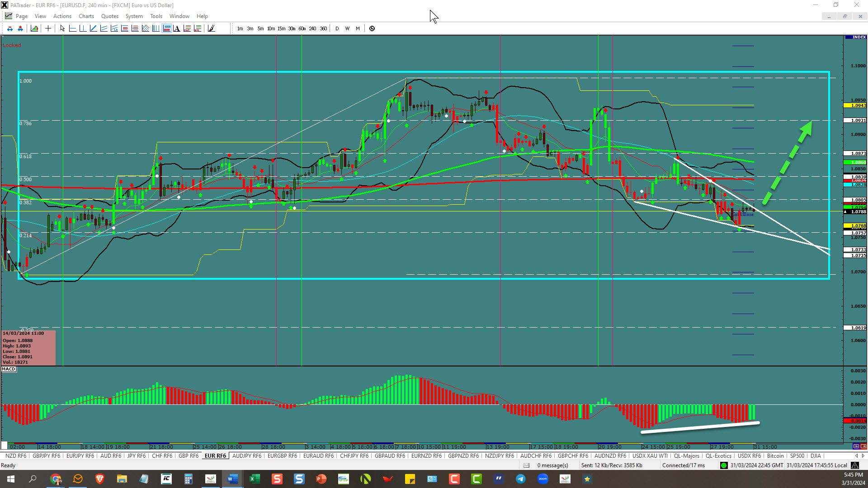Switch chart to 60m timeframe
Image resolution: width=868 pixels, height=488 pixels.
(x=302, y=28)
